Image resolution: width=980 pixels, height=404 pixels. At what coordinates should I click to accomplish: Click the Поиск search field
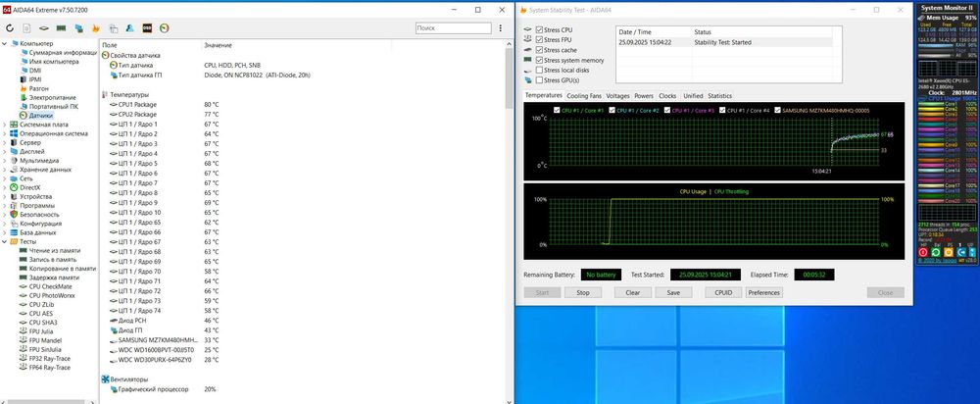pos(453,28)
